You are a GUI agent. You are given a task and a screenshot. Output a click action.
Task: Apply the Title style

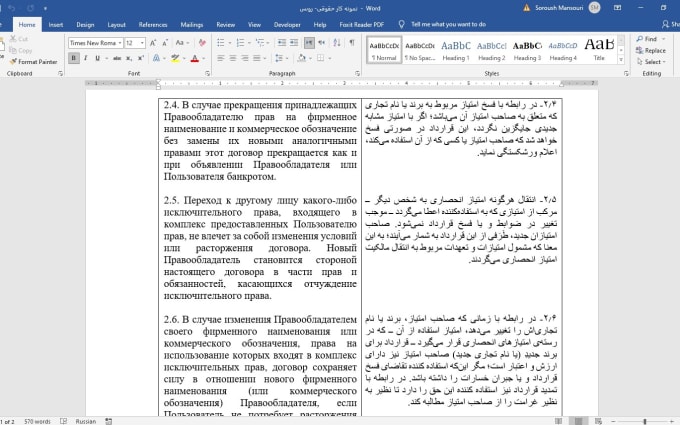(599, 50)
